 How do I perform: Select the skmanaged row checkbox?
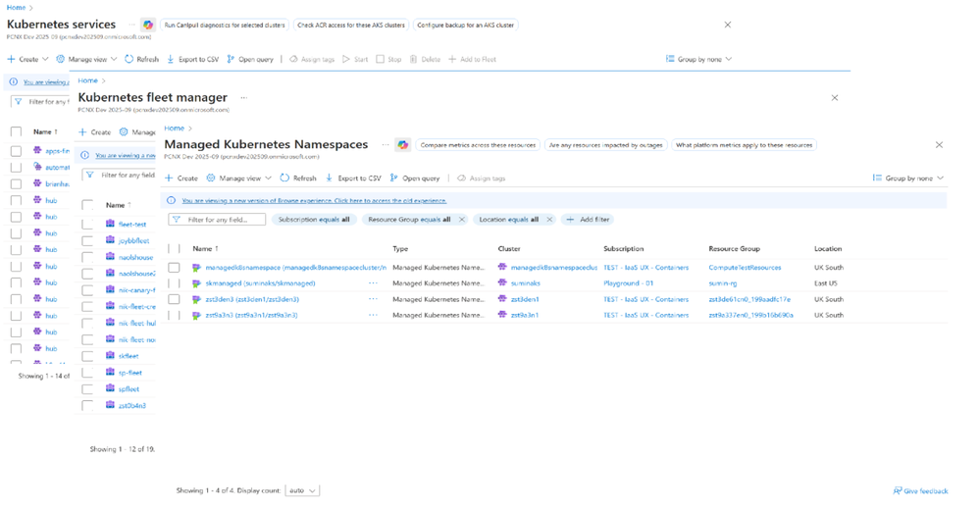(174, 283)
